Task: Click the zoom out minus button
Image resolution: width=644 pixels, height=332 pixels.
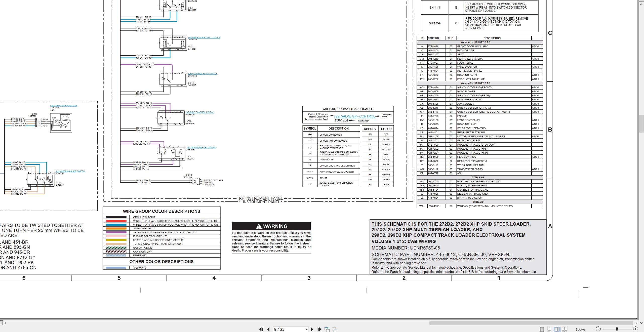Action: coord(598,329)
